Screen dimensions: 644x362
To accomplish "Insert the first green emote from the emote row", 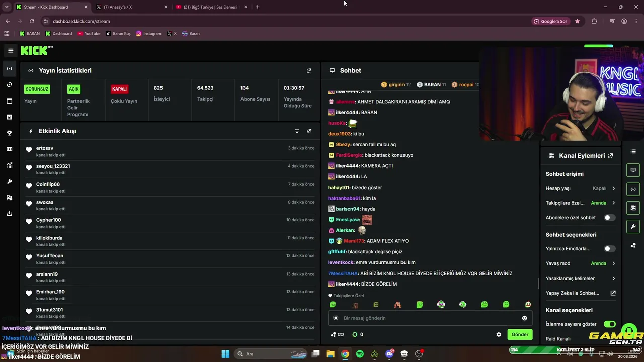I will click(x=333, y=305).
